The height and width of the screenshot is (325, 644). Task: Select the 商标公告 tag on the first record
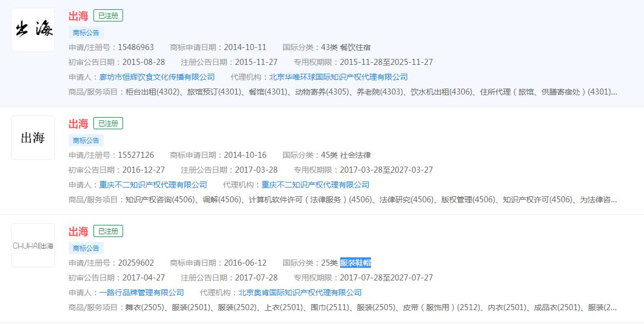[x=85, y=32]
